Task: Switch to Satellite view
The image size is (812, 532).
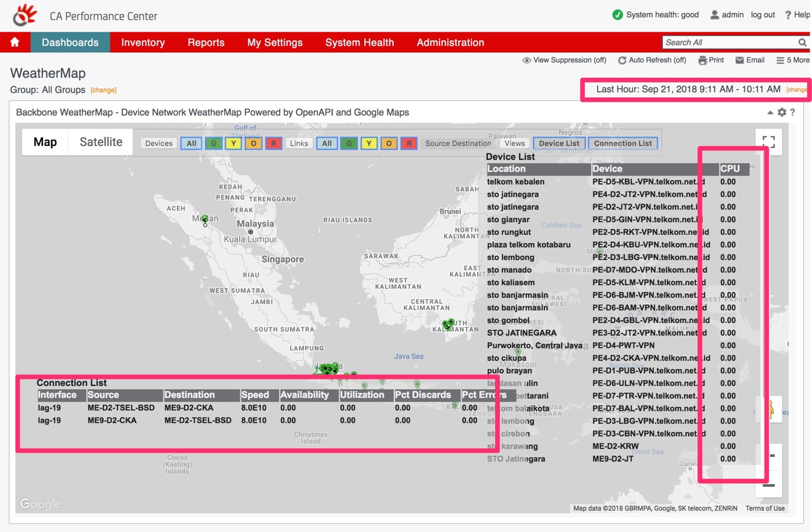Action: point(101,142)
